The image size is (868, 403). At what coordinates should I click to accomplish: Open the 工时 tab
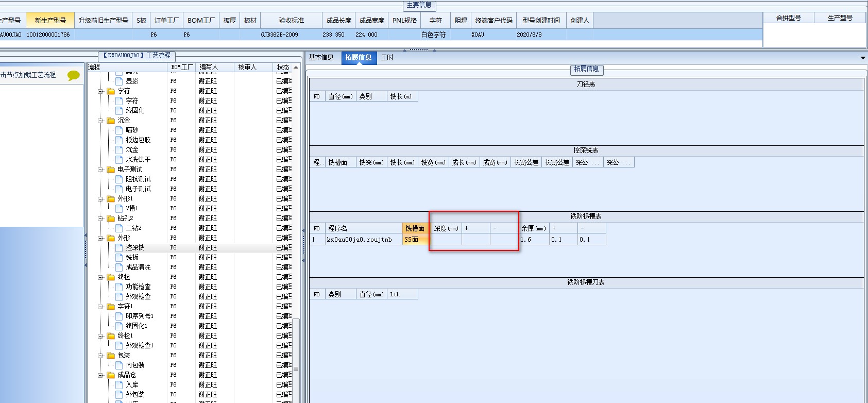click(387, 58)
